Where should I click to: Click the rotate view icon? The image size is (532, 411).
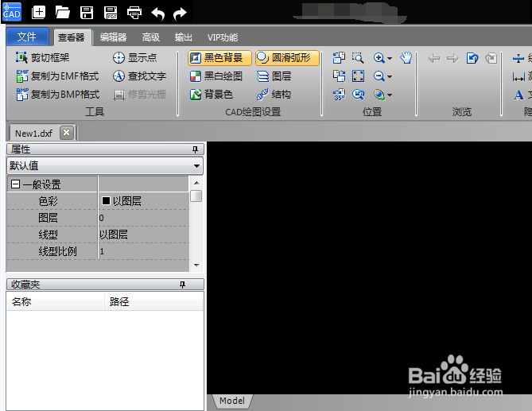(358, 95)
